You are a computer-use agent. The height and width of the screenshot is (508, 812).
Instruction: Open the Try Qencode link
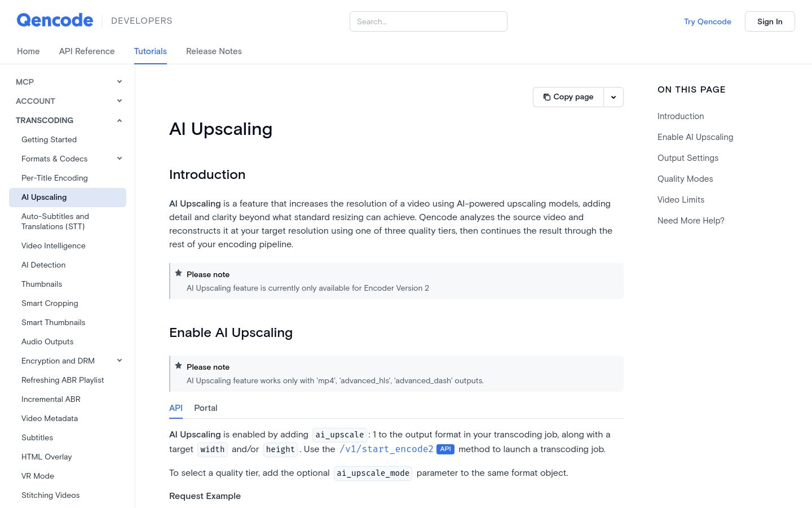[x=708, y=21]
